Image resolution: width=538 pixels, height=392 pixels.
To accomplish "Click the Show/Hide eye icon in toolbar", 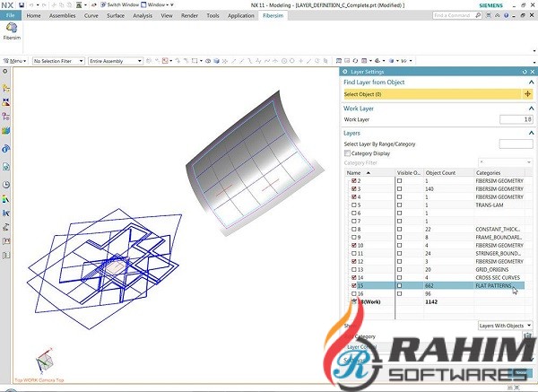I will coord(208,61).
